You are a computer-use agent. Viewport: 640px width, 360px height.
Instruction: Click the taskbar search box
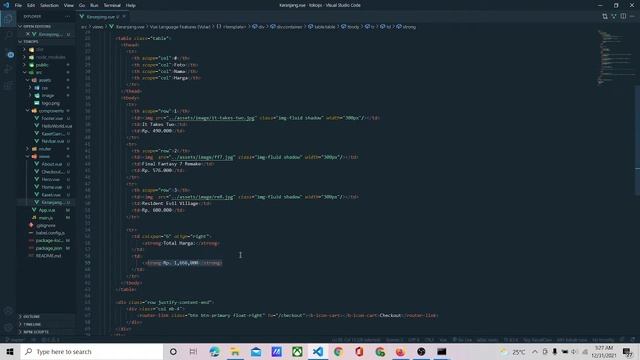pos(91,351)
